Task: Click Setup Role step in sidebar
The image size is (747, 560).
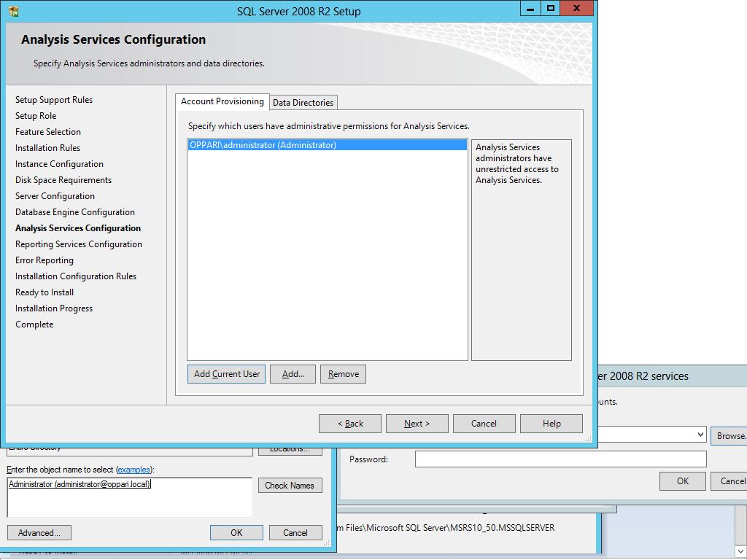Action: [x=36, y=116]
